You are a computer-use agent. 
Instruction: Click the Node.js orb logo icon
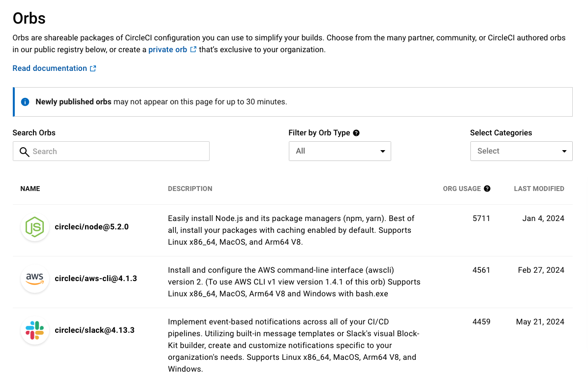pos(35,227)
